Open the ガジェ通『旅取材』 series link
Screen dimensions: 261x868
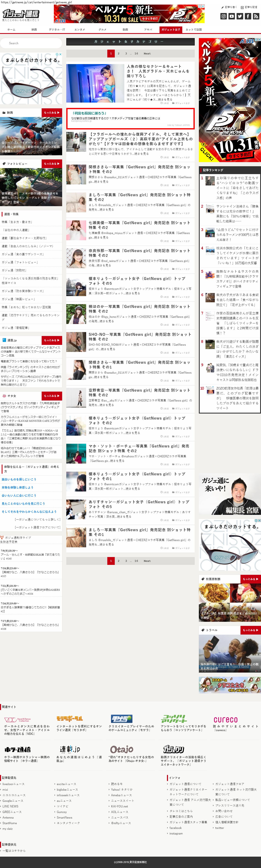[14, 270]
